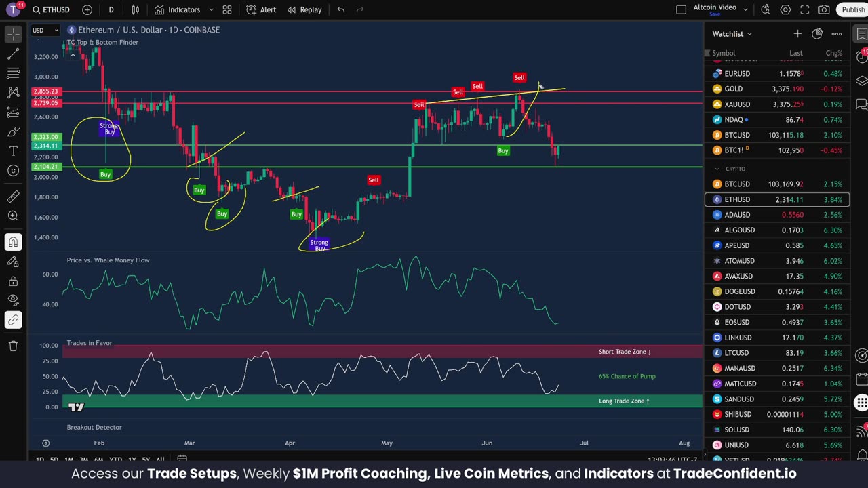The image size is (868, 488).
Task: Sort the watchlist by Chg% column
Action: tap(833, 53)
